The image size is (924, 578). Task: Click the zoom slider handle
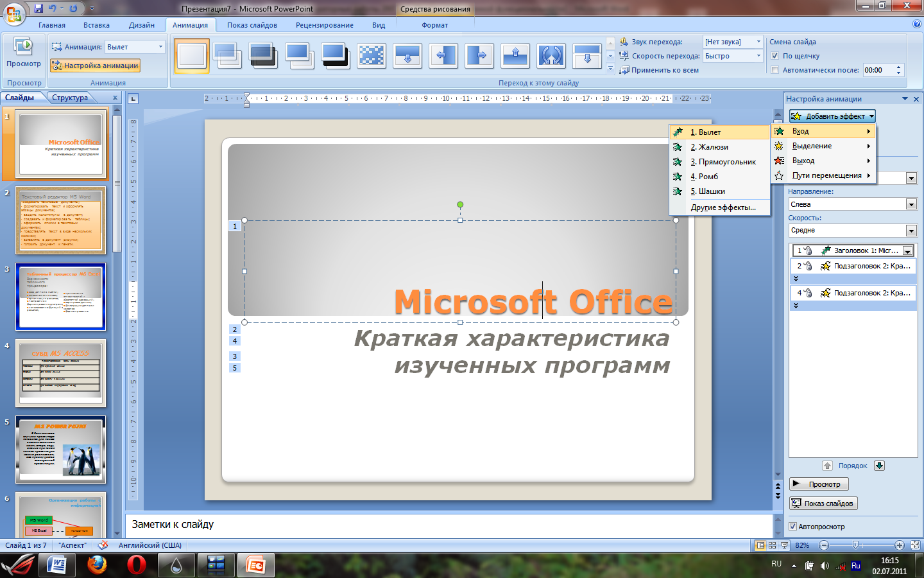(x=855, y=545)
